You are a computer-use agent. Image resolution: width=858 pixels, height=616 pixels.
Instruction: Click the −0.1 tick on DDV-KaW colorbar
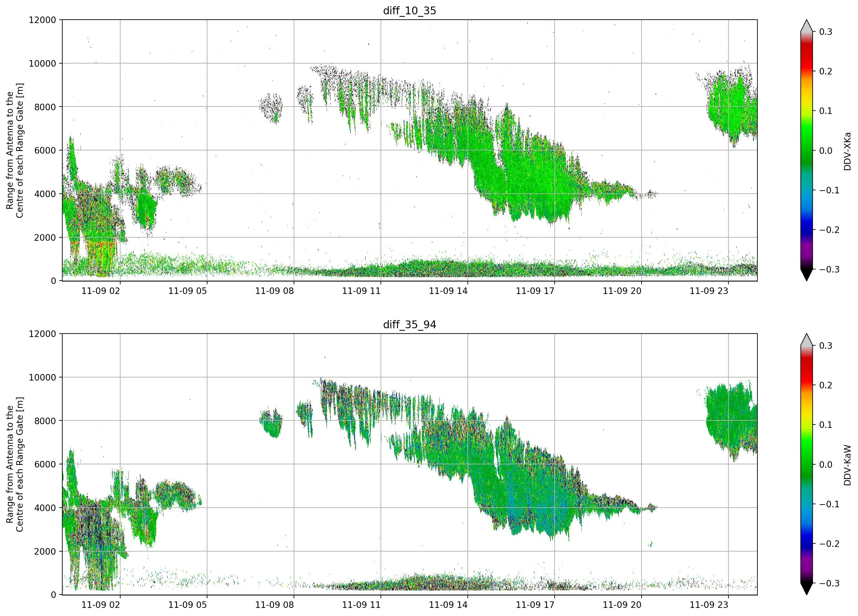[x=829, y=505]
